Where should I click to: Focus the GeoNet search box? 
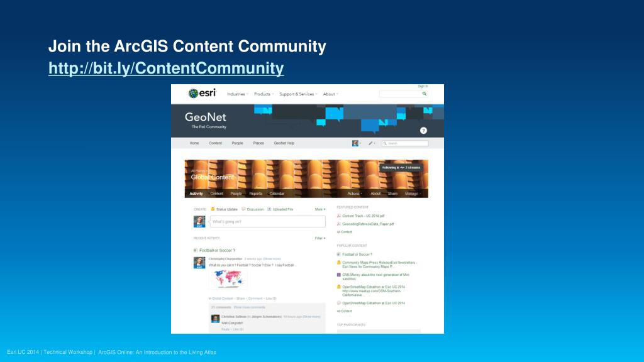405,143
